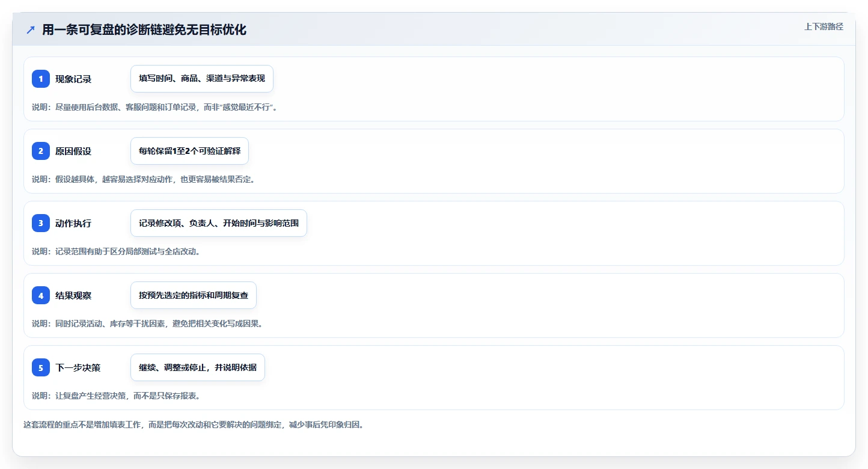Image resolution: width=868 pixels, height=469 pixels.
Task: Click the 继续、调整或停止，并说明依据 pill
Action: 198,367
